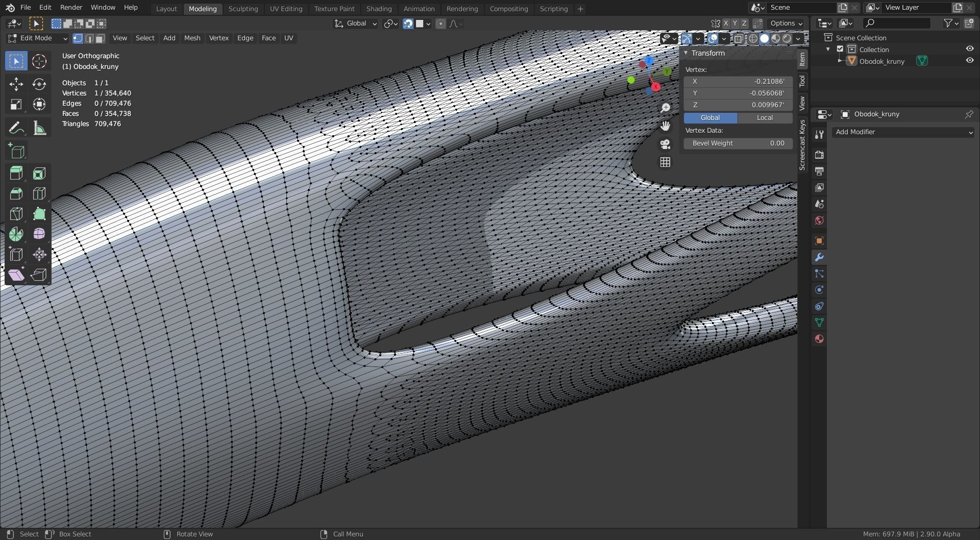Activate the Spin tool
This screenshot has height=540, width=980.
coord(16,234)
